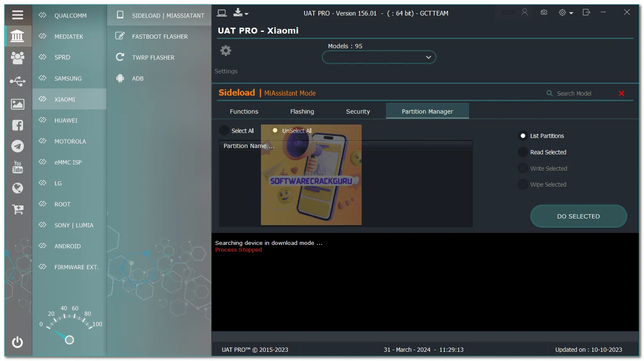Image resolution: width=644 pixels, height=361 pixels.
Task: Choose the UnSelect All radio option
Action: pos(292,131)
